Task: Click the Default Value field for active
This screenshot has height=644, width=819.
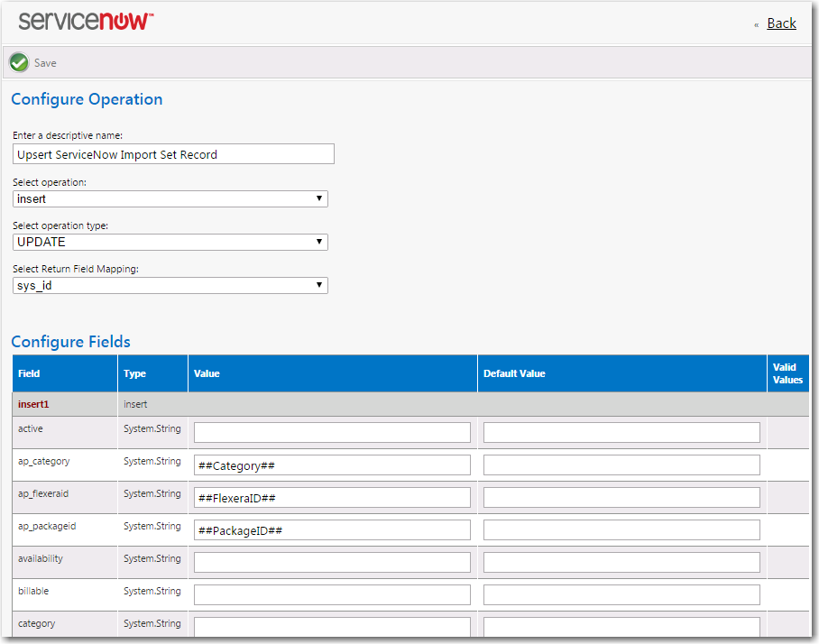Action: click(x=621, y=432)
